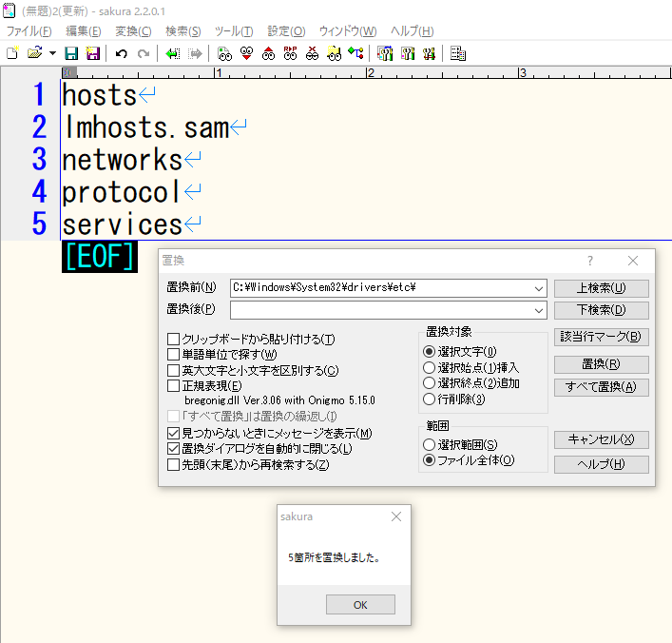Select 選択始点(1)挿入 radio option
Screen dimensions: 672x643
click(429, 367)
